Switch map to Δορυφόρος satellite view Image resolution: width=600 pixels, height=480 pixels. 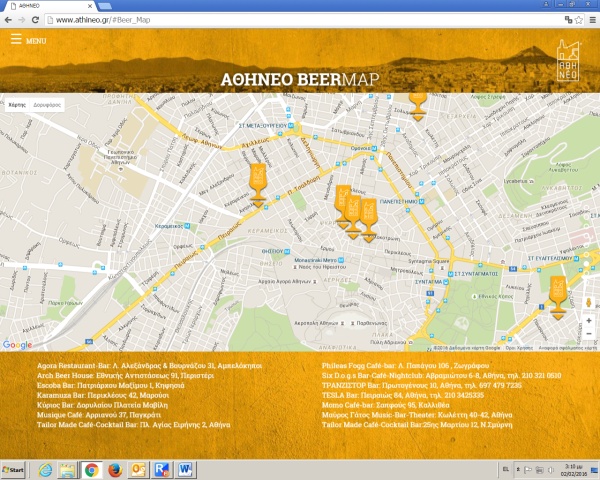click(x=47, y=104)
